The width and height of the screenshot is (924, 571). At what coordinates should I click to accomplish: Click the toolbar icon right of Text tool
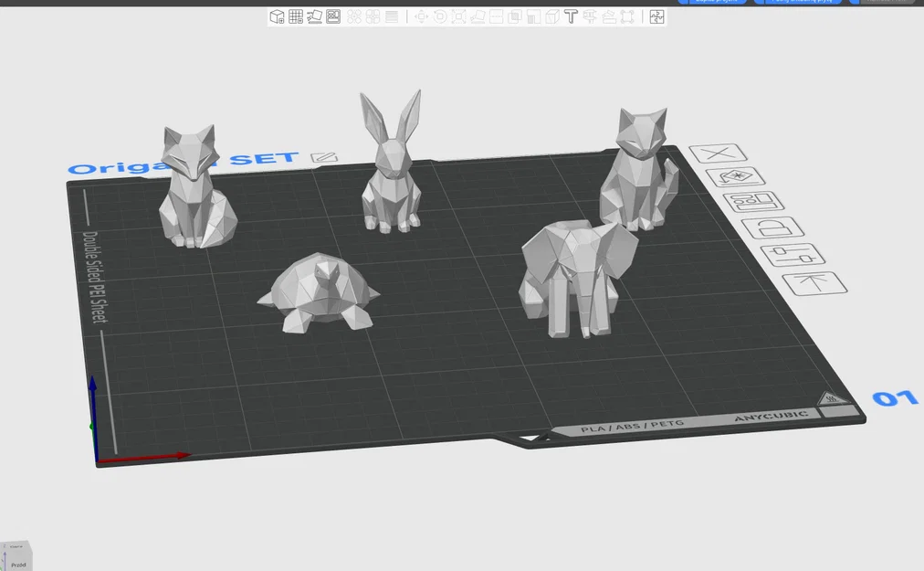tap(590, 16)
